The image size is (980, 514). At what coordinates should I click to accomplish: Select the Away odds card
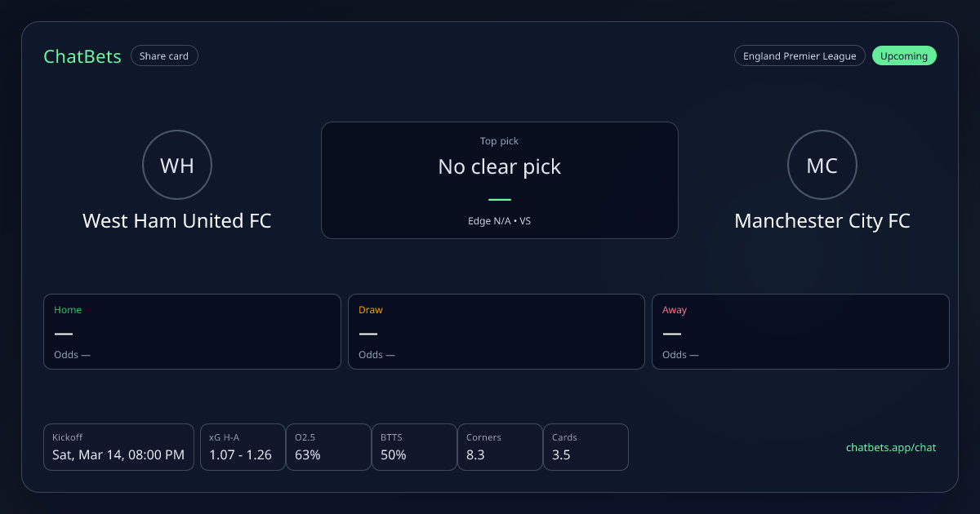(800, 331)
